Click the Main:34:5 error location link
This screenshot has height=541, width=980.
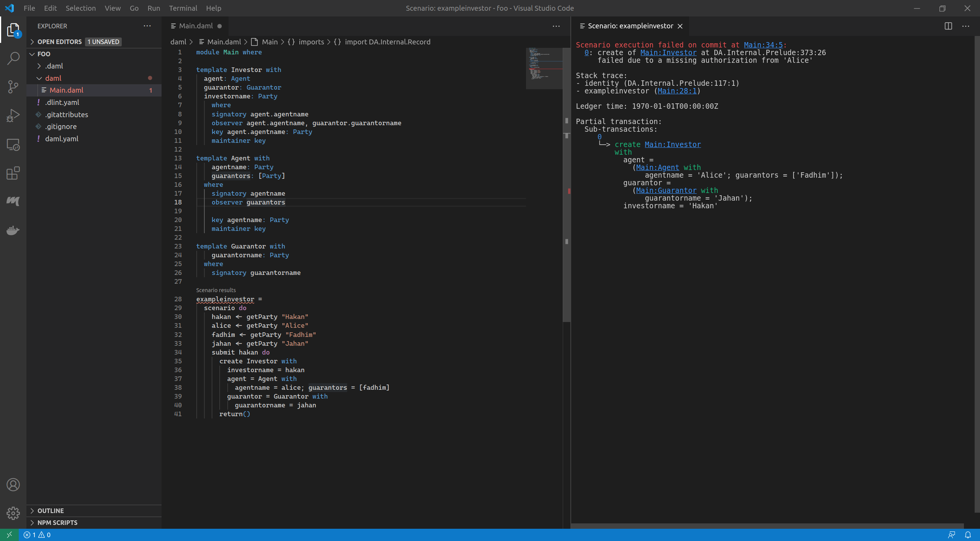point(763,45)
